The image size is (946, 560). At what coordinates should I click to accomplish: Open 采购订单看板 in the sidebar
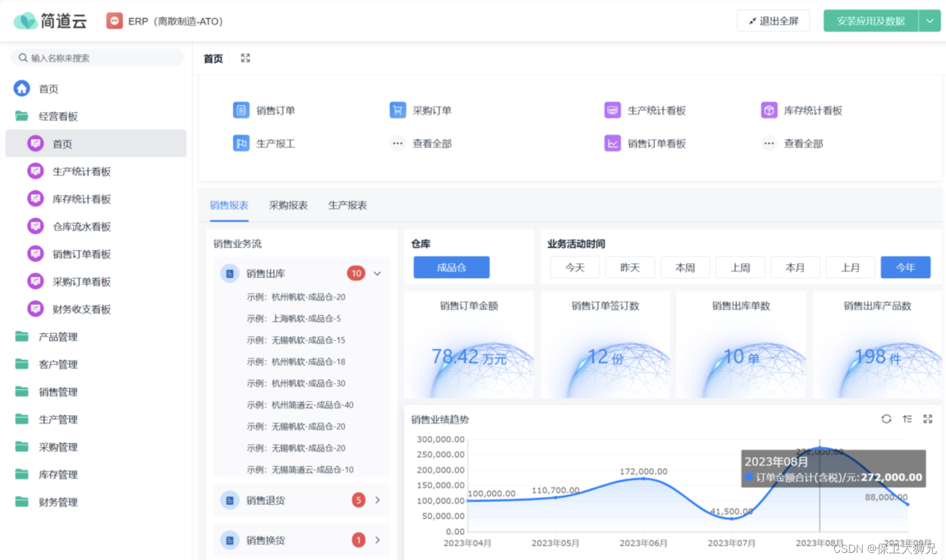(x=96, y=282)
